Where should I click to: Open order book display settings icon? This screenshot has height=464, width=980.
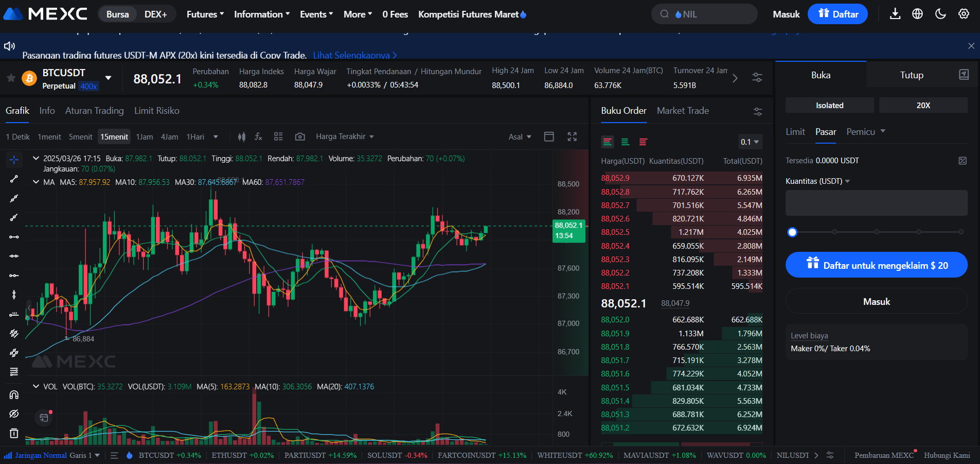click(x=758, y=111)
